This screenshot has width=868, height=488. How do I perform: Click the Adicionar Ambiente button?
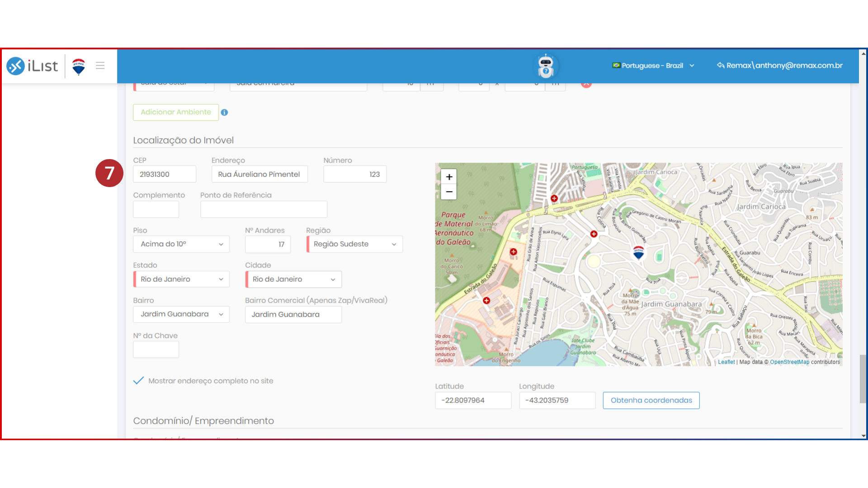click(176, 112)
